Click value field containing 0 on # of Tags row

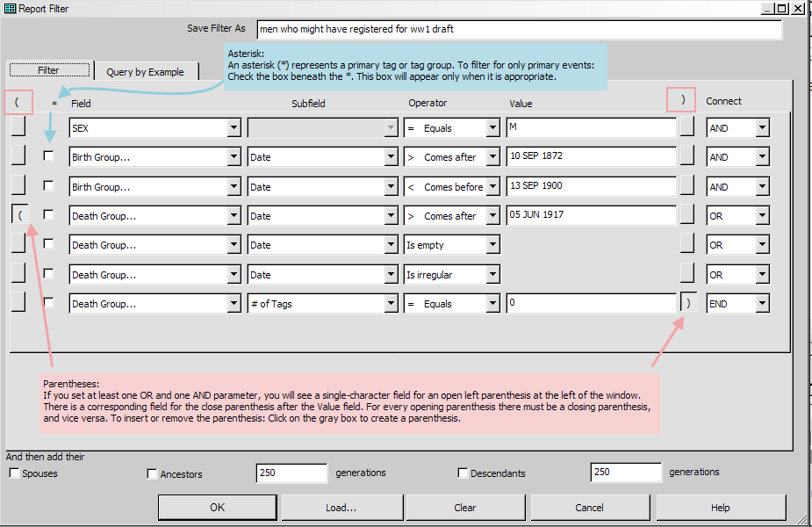[x=592, y=304]
